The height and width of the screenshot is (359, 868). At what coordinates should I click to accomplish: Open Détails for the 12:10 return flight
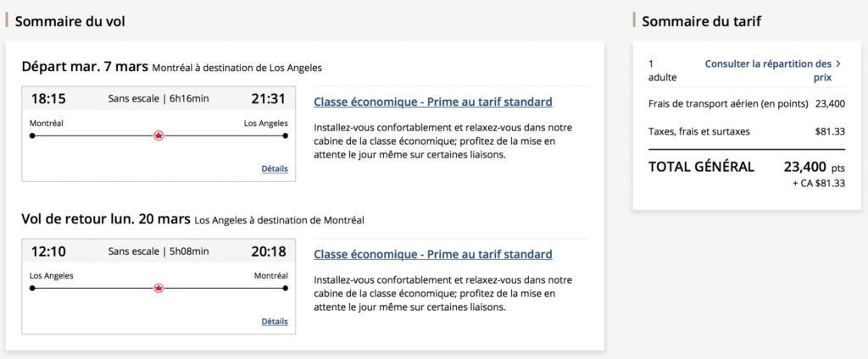click(x=274, y=321)
